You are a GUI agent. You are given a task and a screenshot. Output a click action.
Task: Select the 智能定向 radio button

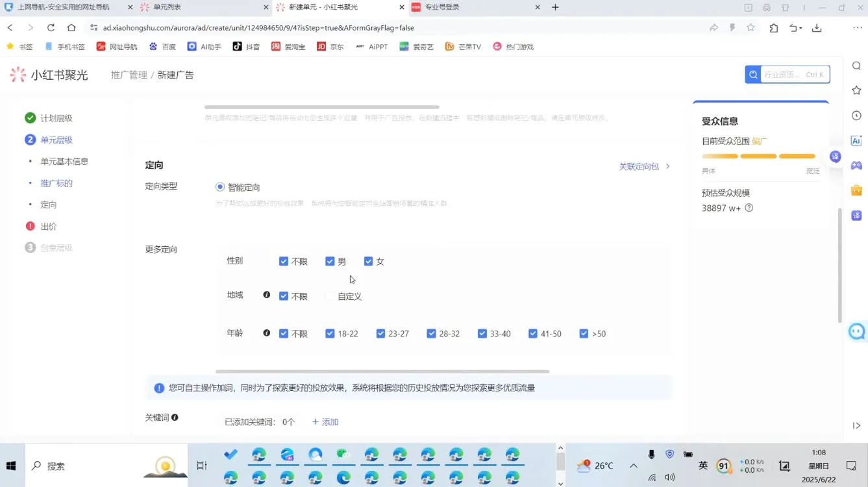click(219, 187)
